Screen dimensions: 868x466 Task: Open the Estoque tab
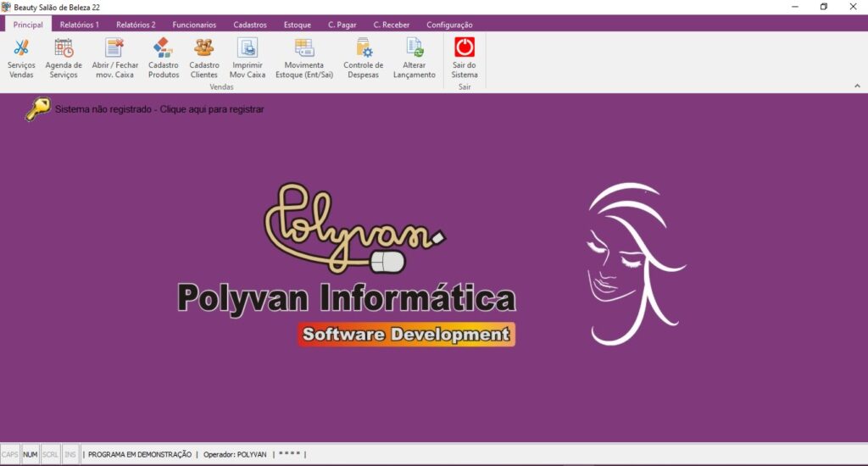click(x=298, y=25)
